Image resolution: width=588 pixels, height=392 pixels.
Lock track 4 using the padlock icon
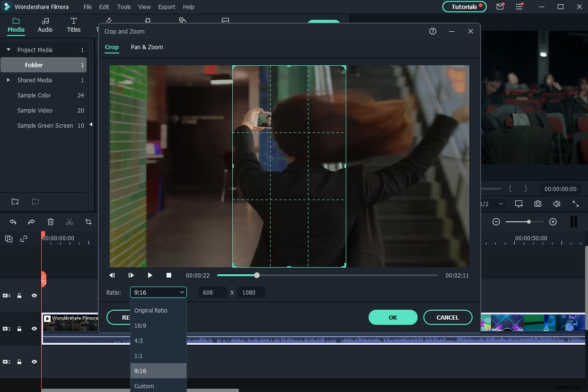(19, 295)
